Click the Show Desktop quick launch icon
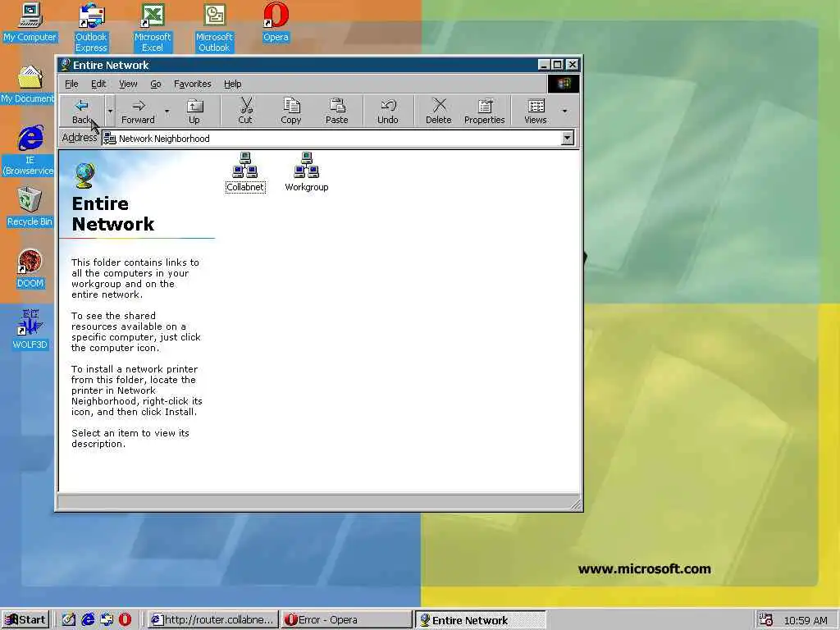The width and height of the screenshot is (840, 630). tap(69, 620)
